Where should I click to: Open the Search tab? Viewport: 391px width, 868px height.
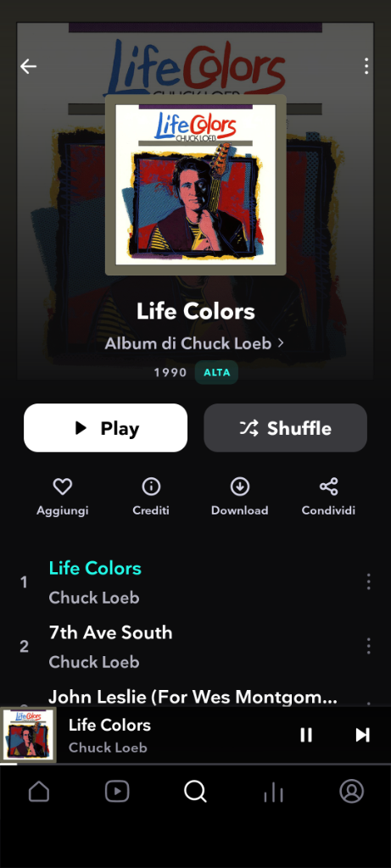195,792
